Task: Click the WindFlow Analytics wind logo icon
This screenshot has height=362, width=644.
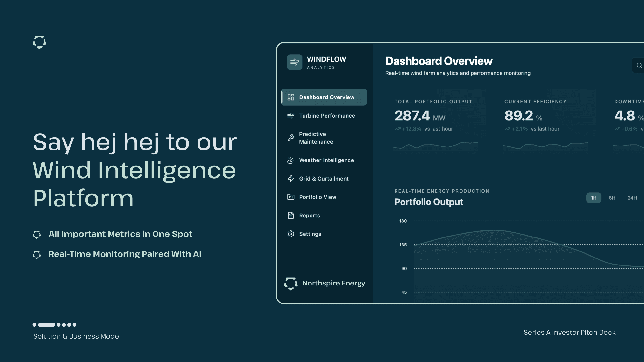Action: tap(295, 62)
